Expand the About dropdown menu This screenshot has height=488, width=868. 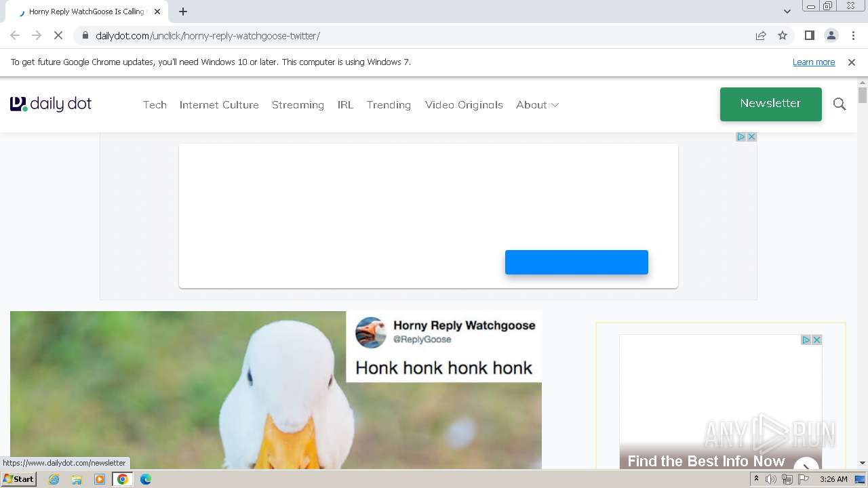537,104
